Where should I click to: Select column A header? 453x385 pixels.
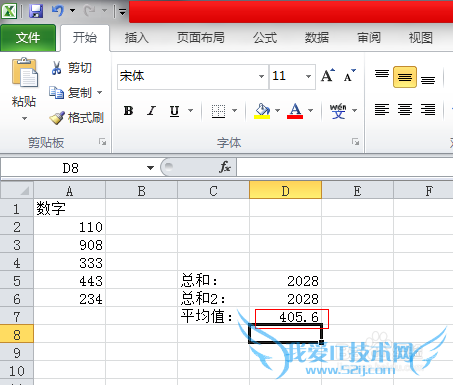(69, 191)
